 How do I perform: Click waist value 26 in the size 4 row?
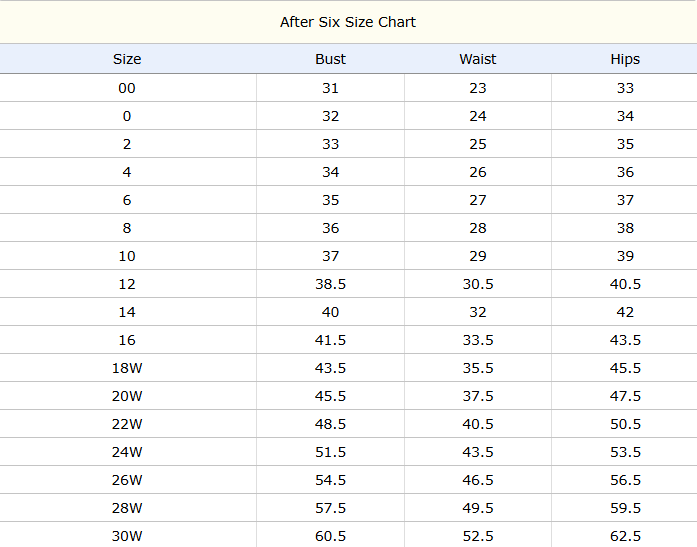click(x=478, y=172)
